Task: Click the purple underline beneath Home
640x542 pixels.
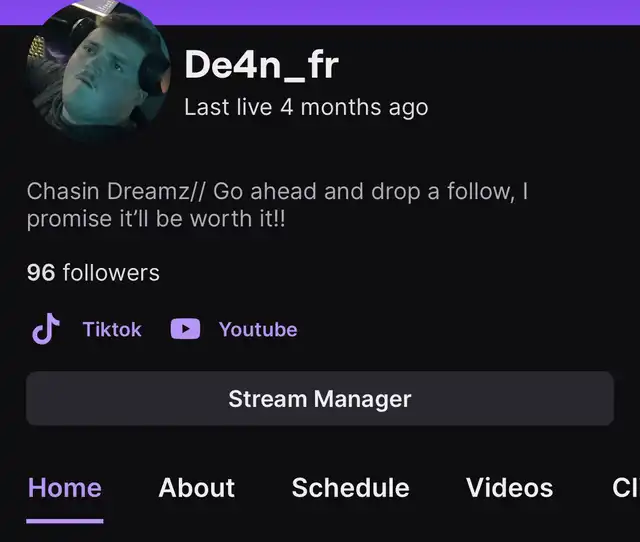Action: 65,521
